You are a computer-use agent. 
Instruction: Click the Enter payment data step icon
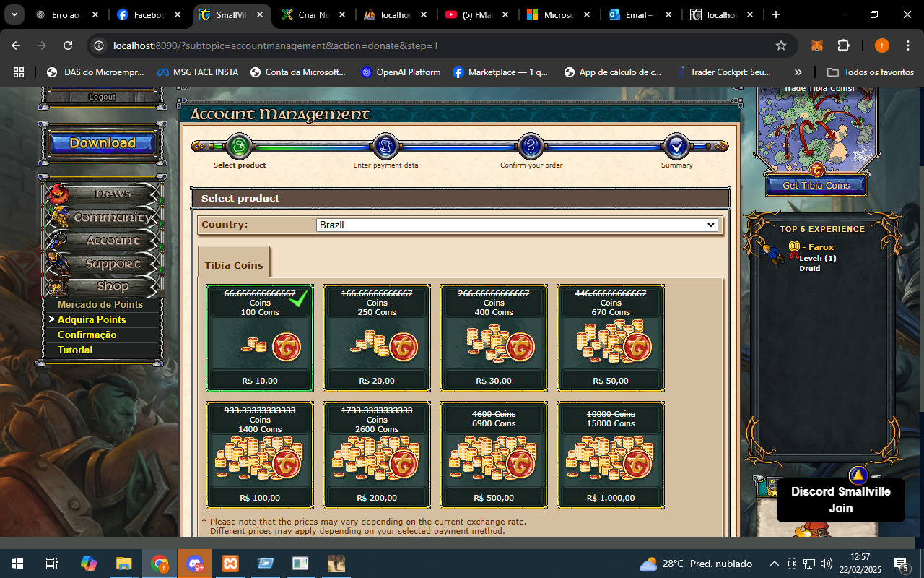385,147
